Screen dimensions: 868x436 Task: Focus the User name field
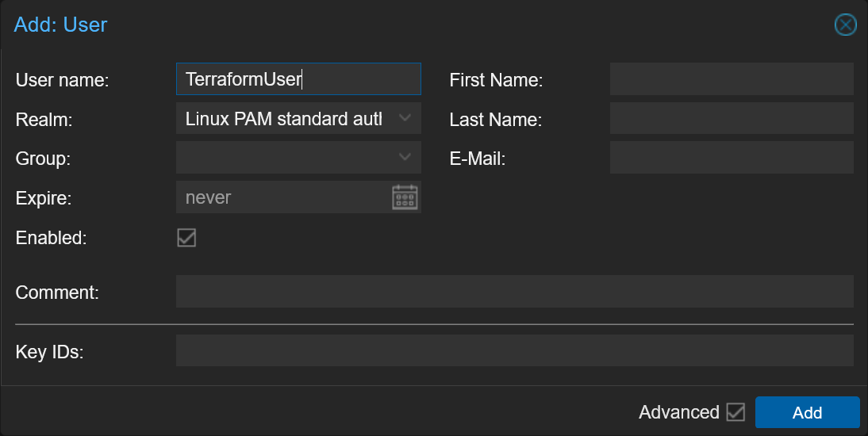[x=298, y=79]
